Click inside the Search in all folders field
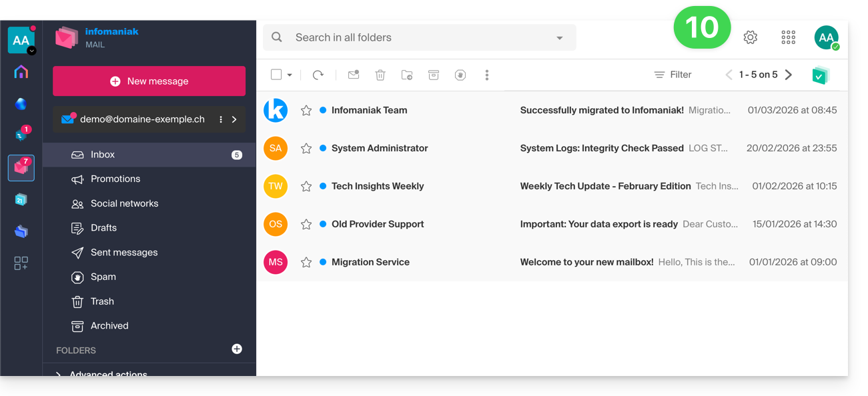The image size is (868, 396). (414, 38)
